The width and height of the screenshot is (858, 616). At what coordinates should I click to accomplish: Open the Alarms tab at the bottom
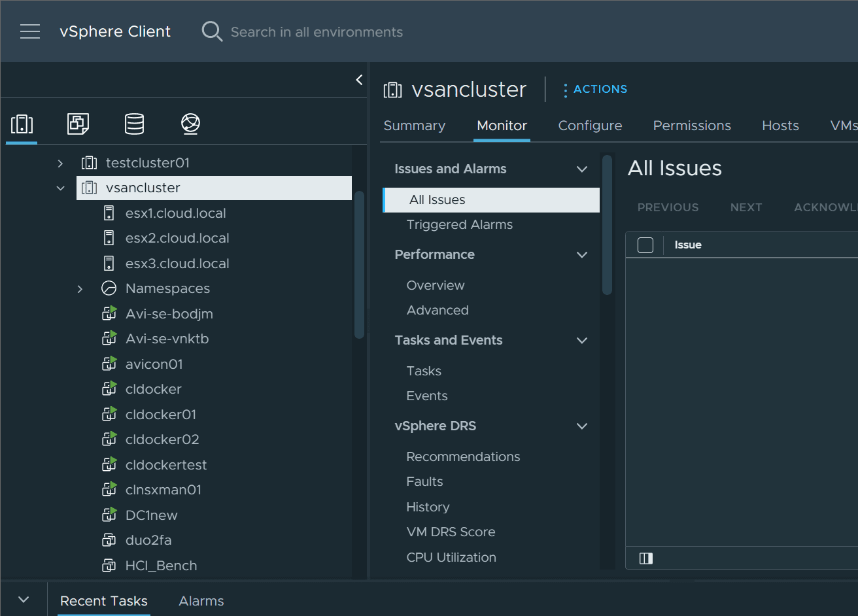point(201,601)
